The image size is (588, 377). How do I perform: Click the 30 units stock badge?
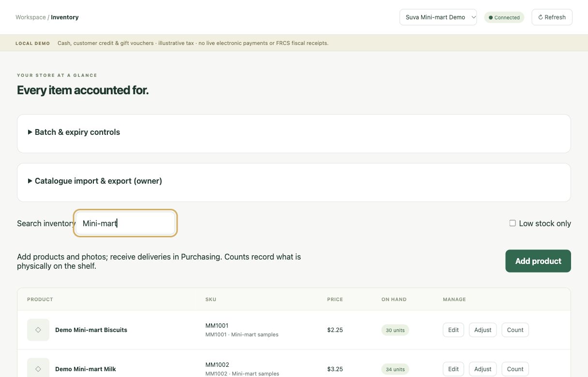click(x=395, y=330)
